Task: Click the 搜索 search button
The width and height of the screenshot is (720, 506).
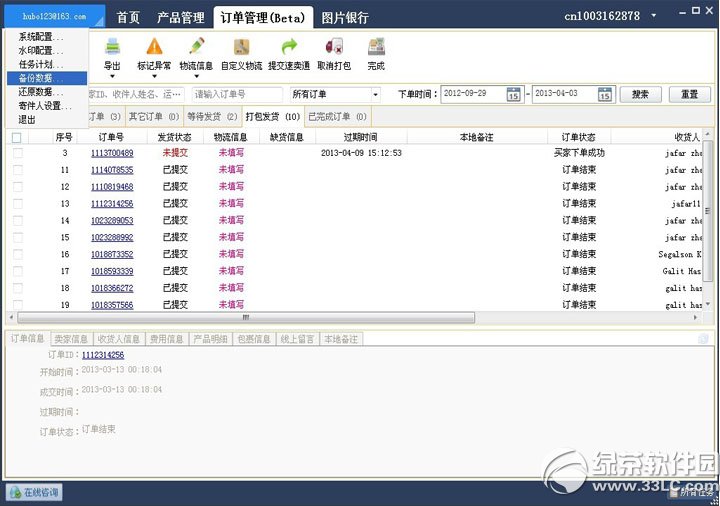Action: pyautogui.click(x=641, y=94)
